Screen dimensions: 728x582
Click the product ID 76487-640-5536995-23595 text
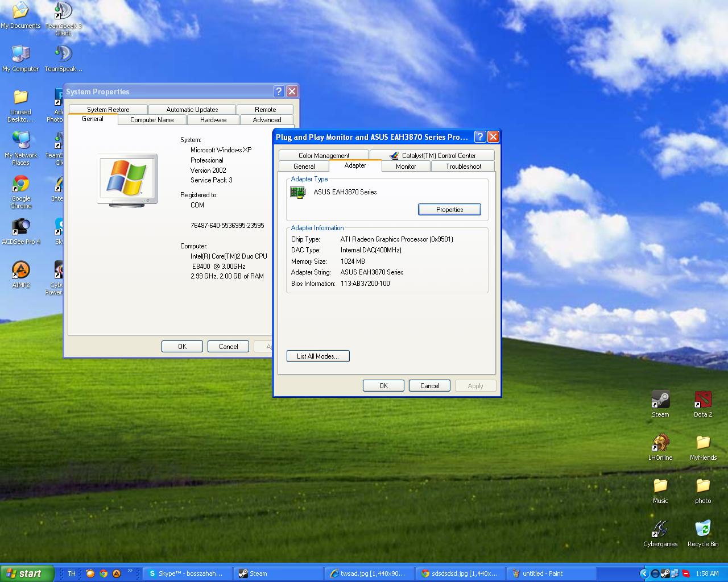pyautogui.click(x=227, y=226)
